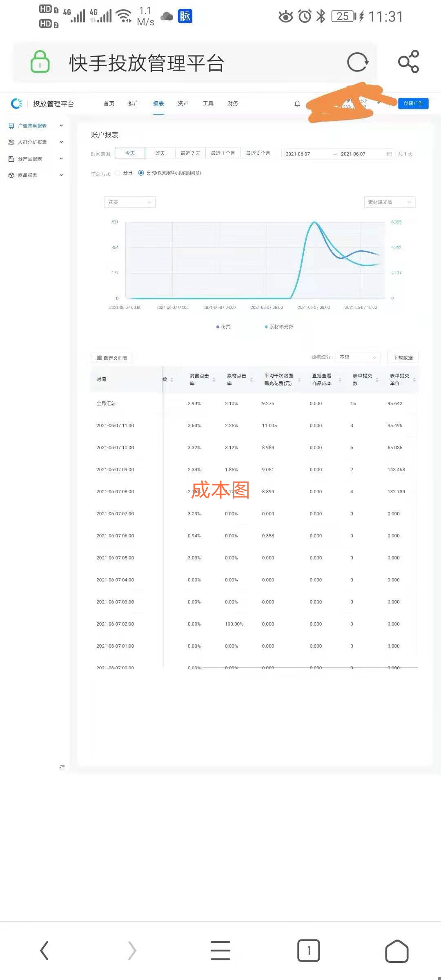Click 11.005 cost cell
This screenshot has height=980, width=441.
tap(269, 425)
